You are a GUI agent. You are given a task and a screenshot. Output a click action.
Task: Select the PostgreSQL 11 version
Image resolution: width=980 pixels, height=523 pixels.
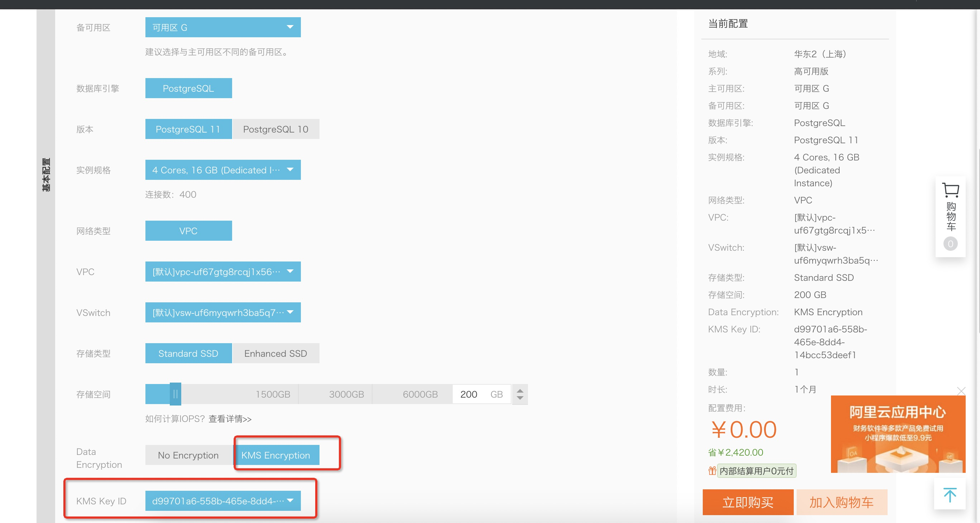point(188,129)
